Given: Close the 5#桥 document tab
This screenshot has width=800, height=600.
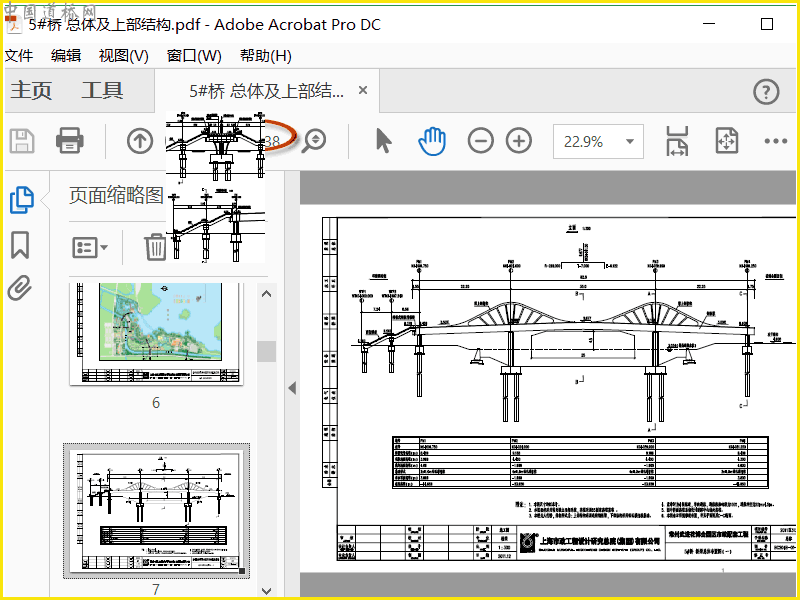Looking at the screenshot, I should click(x=363, y=90).
